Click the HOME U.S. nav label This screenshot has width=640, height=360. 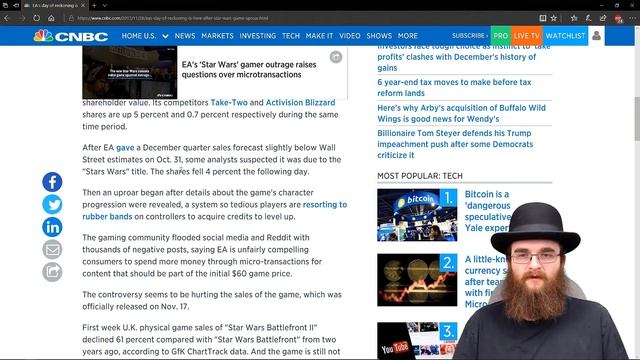139,36
